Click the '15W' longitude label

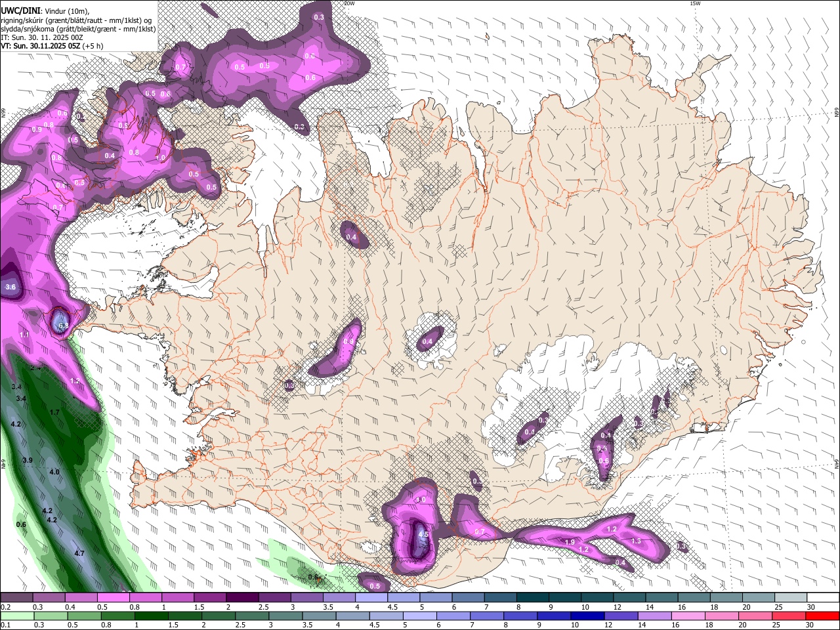coord(695,3)
